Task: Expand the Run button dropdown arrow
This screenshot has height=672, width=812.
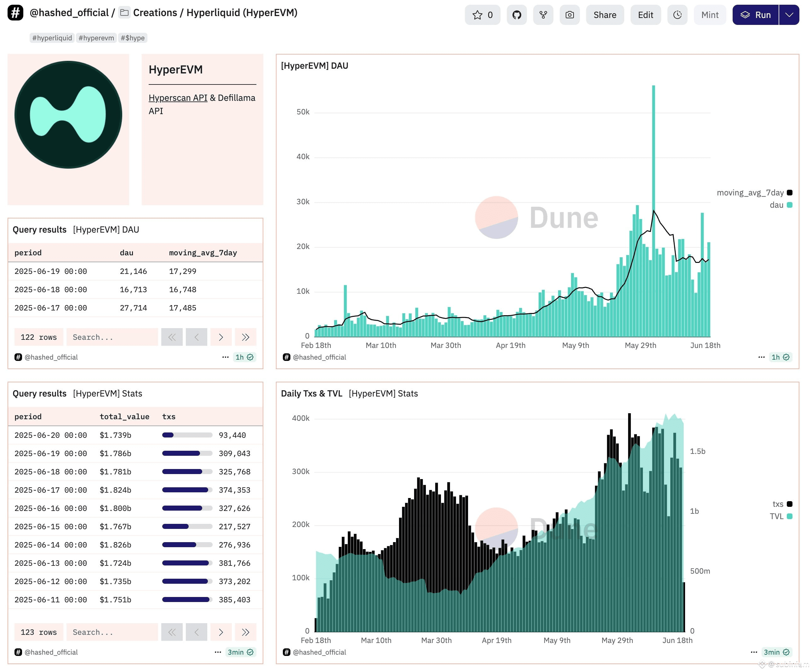Action: (789, 15)
